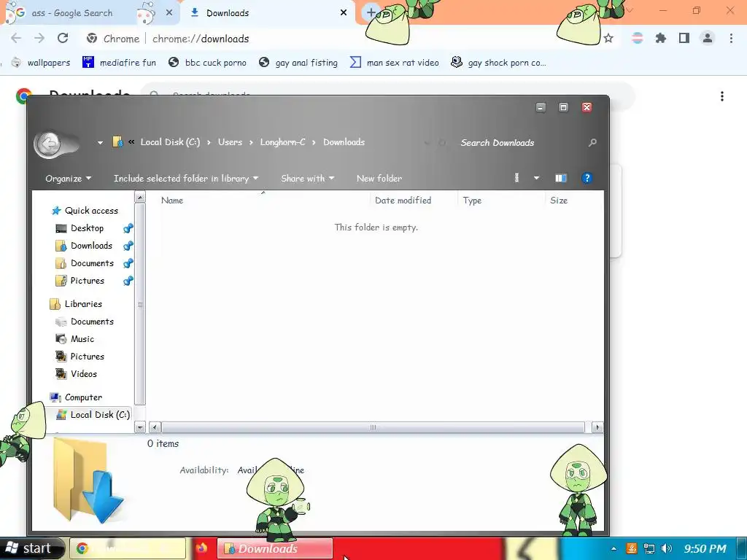Switch to the Google Search tab
Image resolution: width=747 pixels, height=560 pixels.
coord(72,13)
